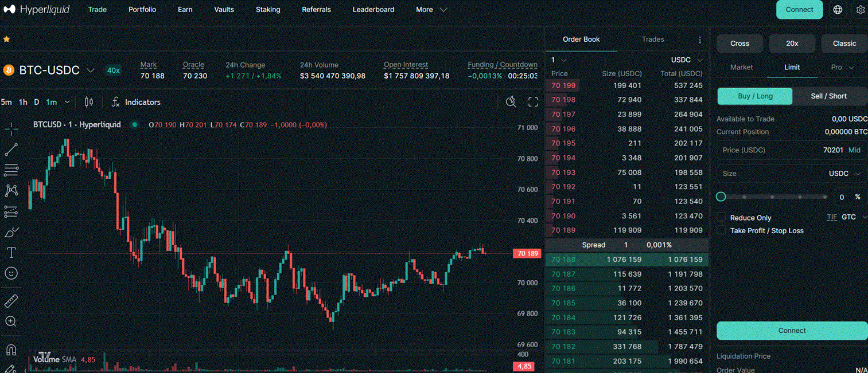Open the Leaderboard menu item
Viewport: 868px width, 373px height.
[373, 9]
